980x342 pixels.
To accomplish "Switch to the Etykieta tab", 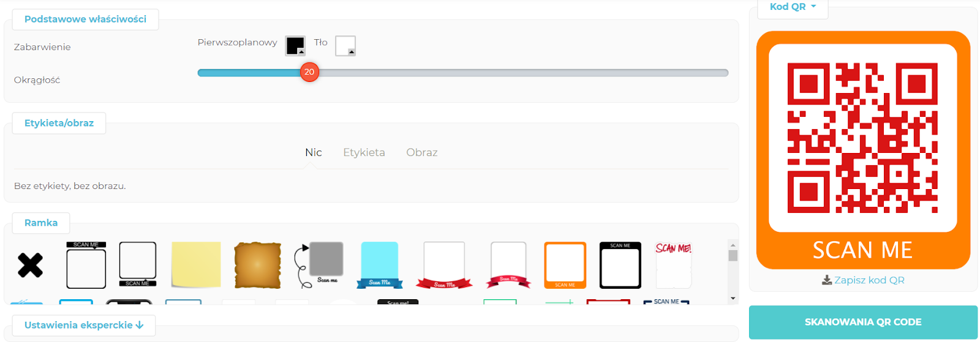I will [364, 152].
